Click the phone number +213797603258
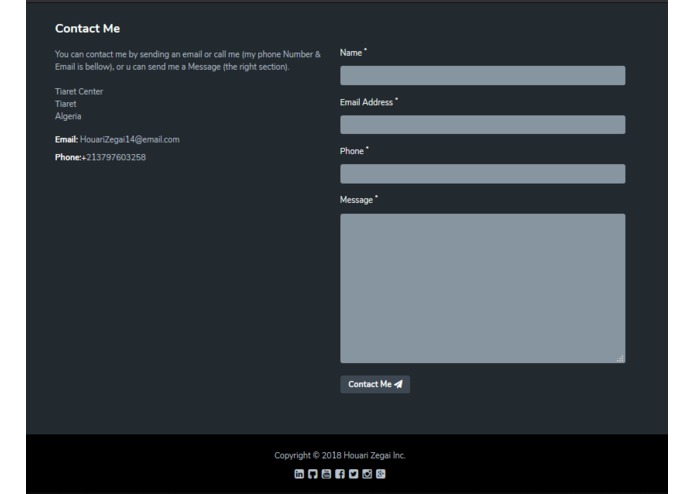The height and width of the screenshot is (494, 695). click(x=114, y=157)
